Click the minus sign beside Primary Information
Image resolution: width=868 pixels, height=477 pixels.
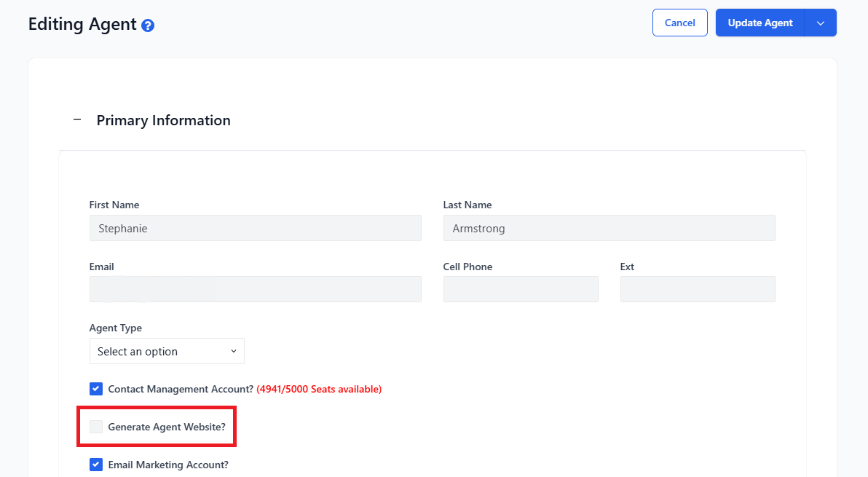(x=76, y=120)
